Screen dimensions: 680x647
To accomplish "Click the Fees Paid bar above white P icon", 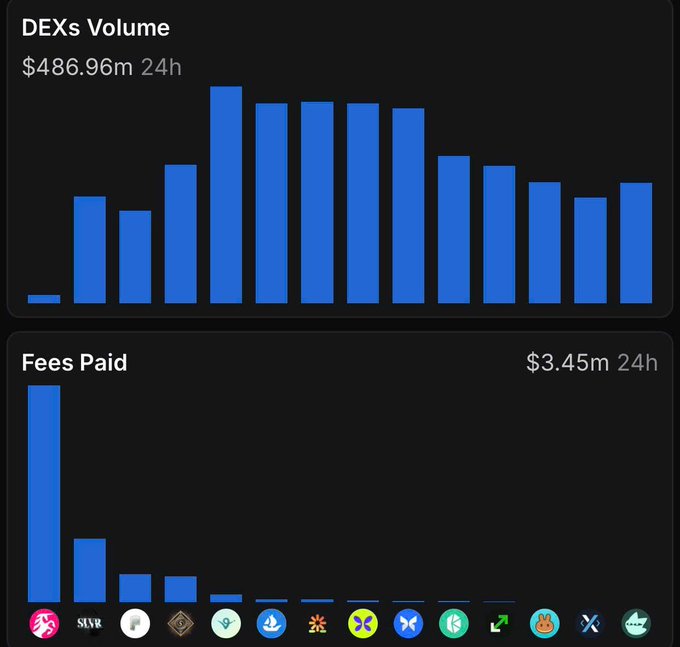I will pos(135,588).
